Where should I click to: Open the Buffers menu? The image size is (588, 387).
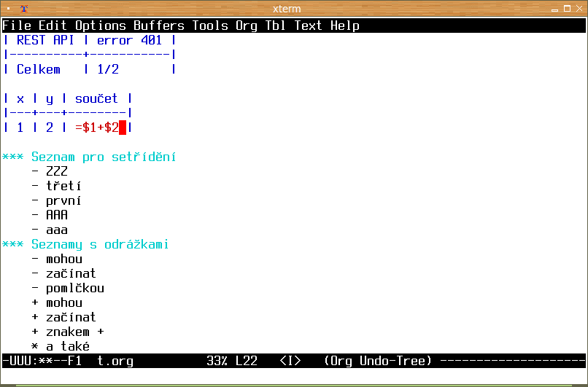pyautogui.click(x=159, y=26)
